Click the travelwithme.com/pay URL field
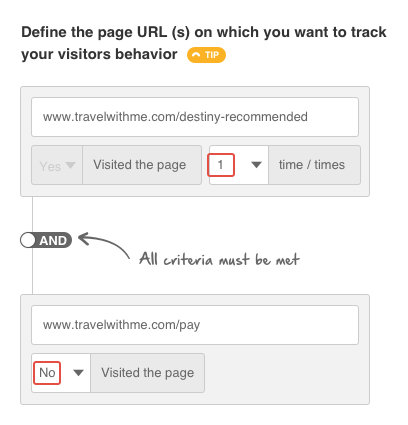The width and height of the screenshot is (408, 425). (x=195, y=325)
